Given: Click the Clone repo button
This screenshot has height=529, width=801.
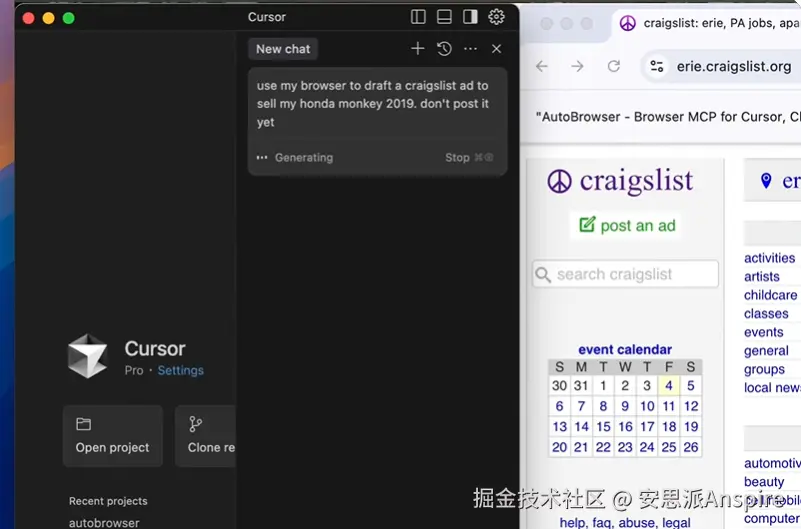Looking at the screenshot, I should tap(206, 436).
